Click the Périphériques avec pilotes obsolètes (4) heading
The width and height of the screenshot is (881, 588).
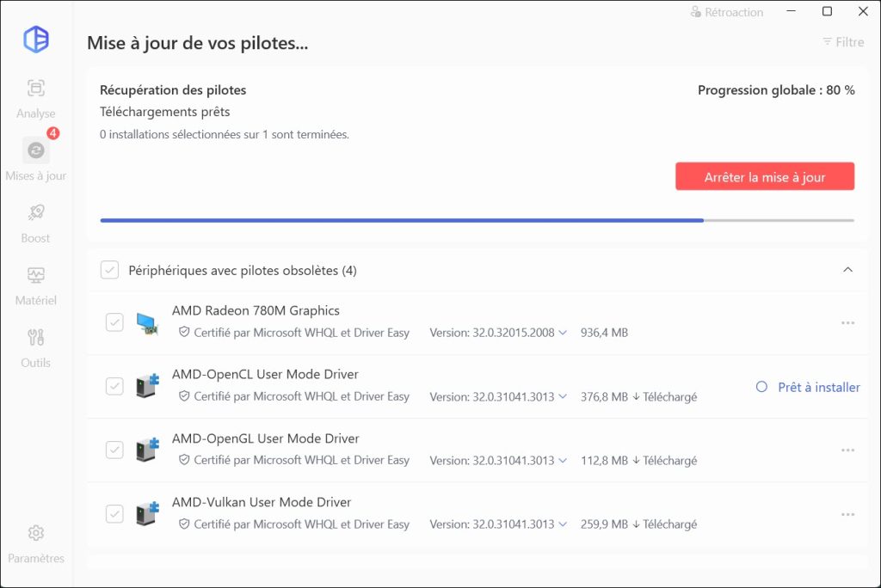point(242,270)
